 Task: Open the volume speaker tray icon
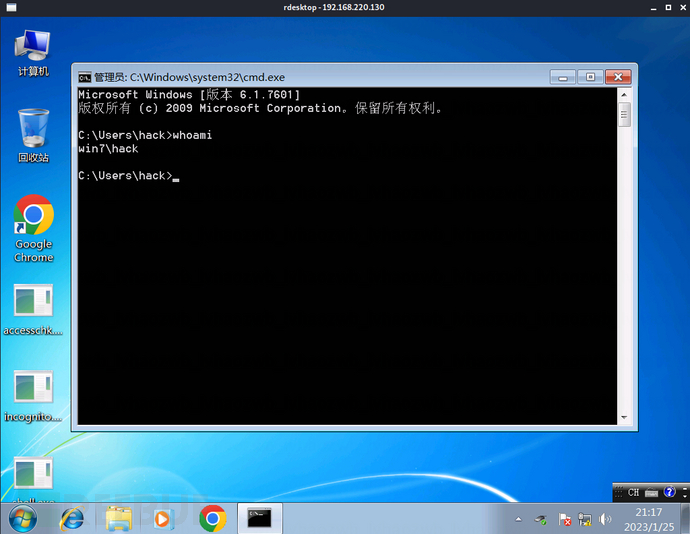pyautogui.click(x=605, y=519)
